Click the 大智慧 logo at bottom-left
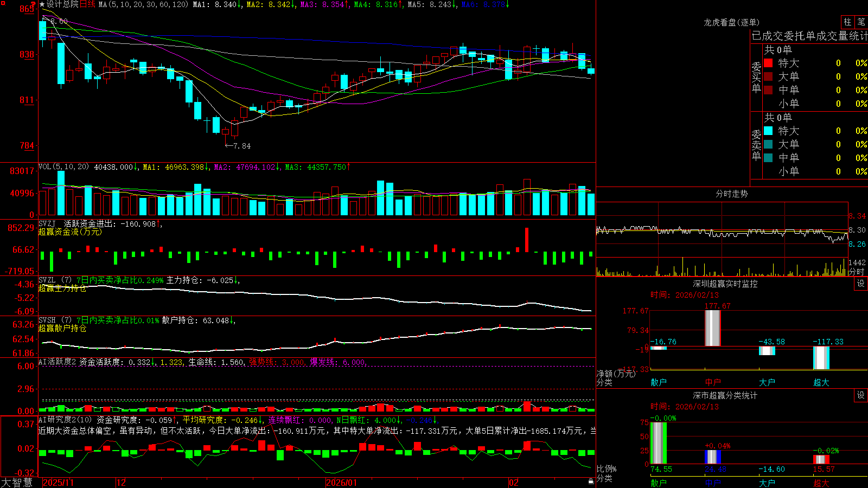 pyautogui.click(x=17, y=483)
